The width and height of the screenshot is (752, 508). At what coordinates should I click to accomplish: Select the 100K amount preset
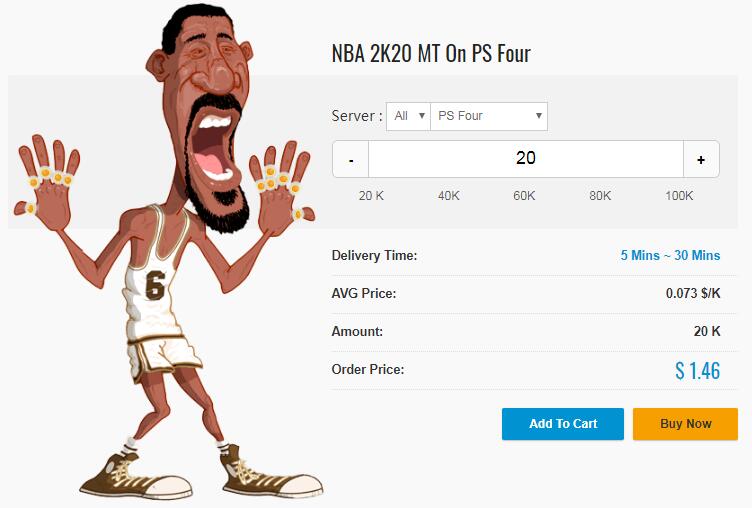coord(679,196)
